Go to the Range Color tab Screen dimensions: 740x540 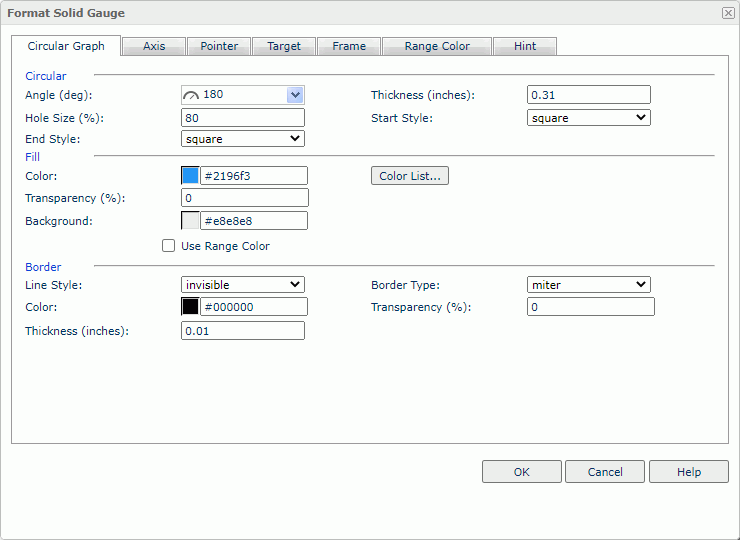coord(437,46)
